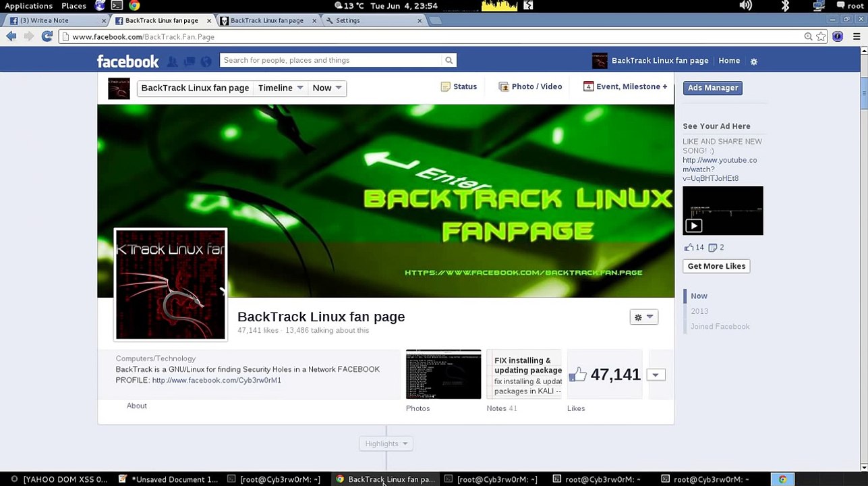The image size is (868, 486).
Task: Open the Places menu in the top panel
Action: (74, 6)
